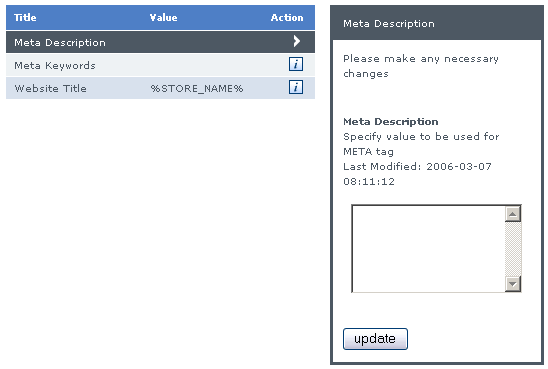The height and width of the screenshot is (369, 548).
Task: Click inside the Meta Description text area
Action: [x=428, y=248]
